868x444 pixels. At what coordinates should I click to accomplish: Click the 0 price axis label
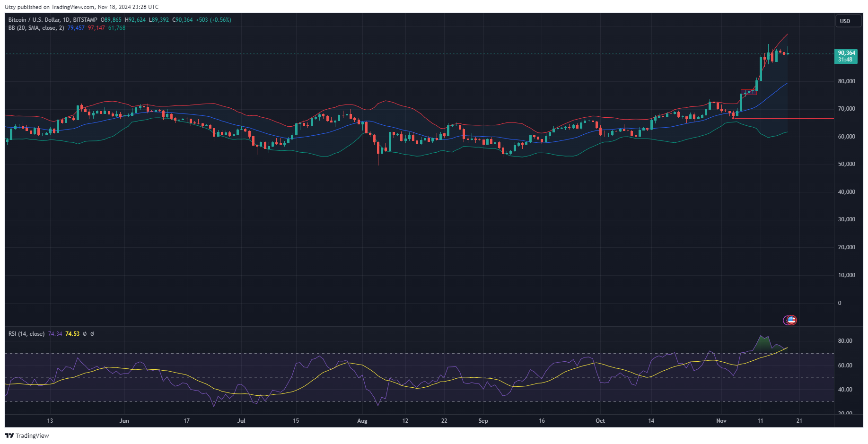pyautogui.click(x=840, y=303)
